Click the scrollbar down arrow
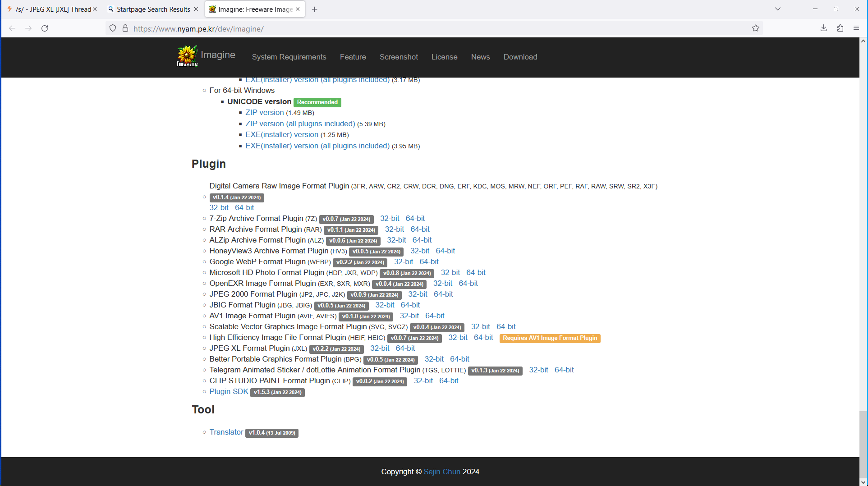 coord(863,482)
